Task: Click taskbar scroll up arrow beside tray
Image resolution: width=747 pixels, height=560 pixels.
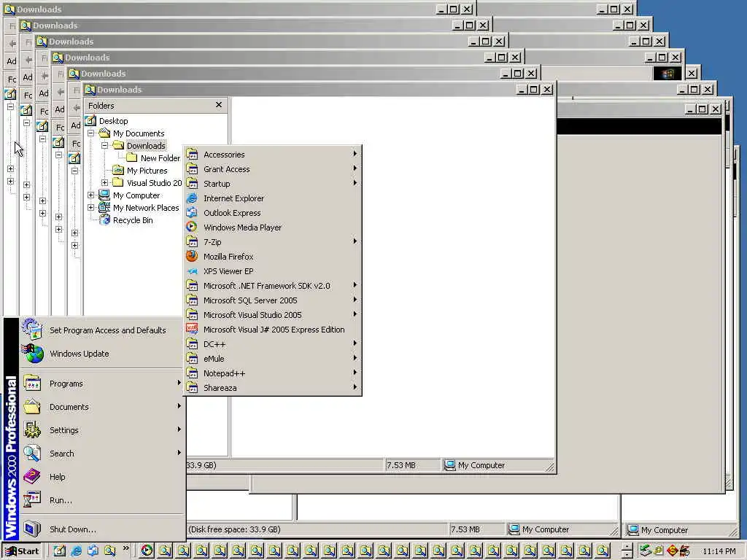Action: point(627,547)
